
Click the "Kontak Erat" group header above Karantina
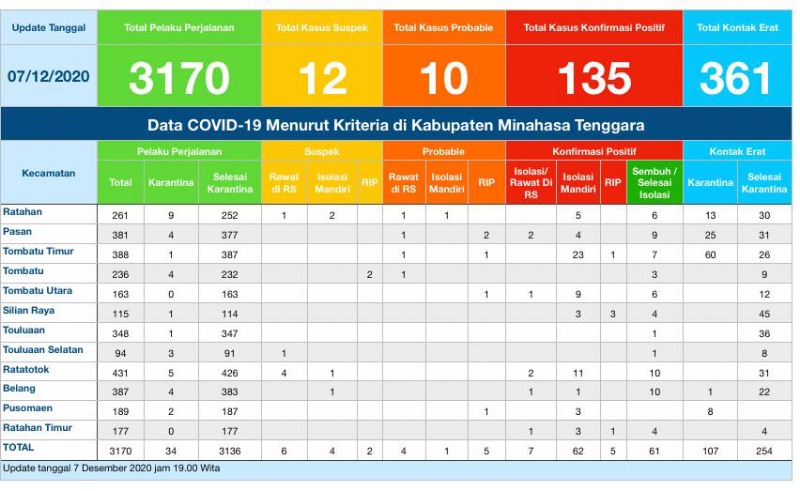pyautogui.click(x=737, y=151)
